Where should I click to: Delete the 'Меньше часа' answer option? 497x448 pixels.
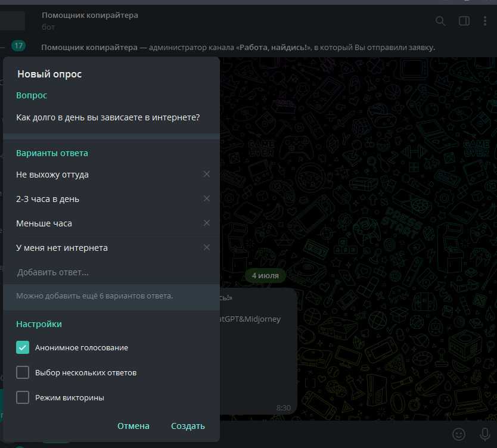pyautogui.click(x=206, y=223)
